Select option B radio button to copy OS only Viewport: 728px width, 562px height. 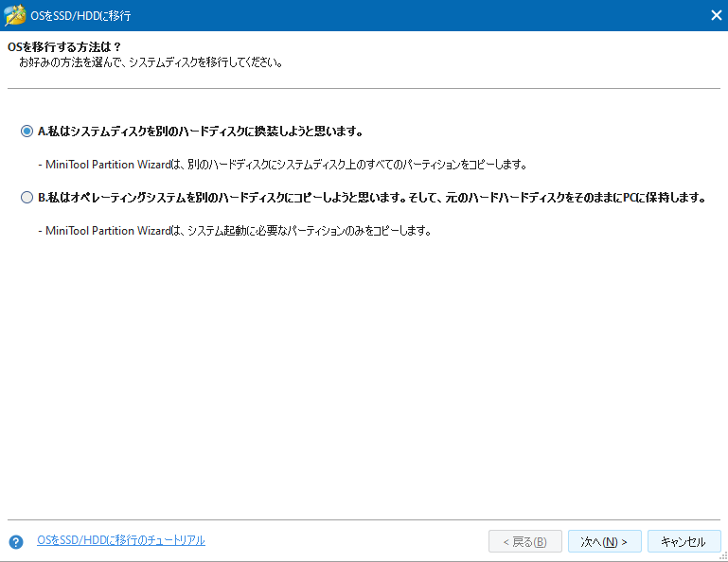(27, 198)
